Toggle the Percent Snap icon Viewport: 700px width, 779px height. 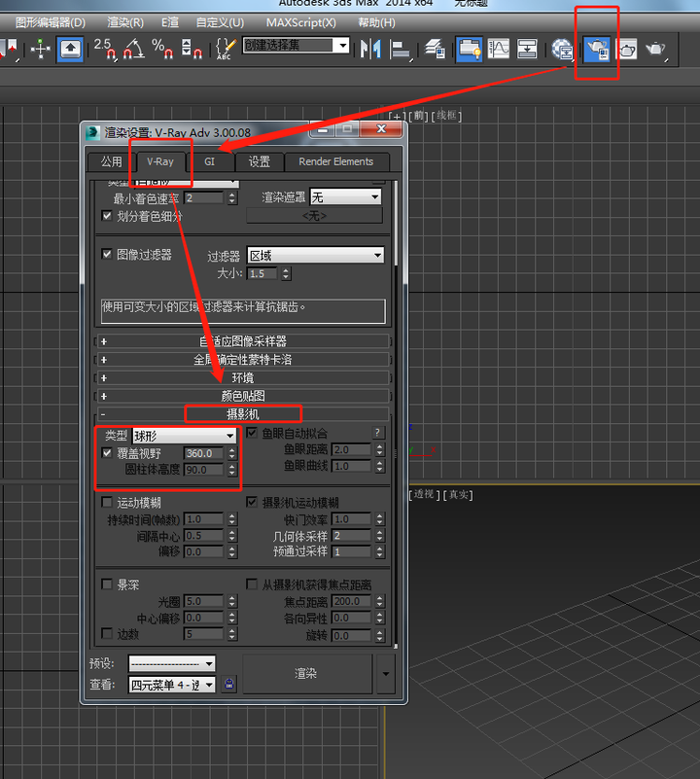click(x=162, y=47)
